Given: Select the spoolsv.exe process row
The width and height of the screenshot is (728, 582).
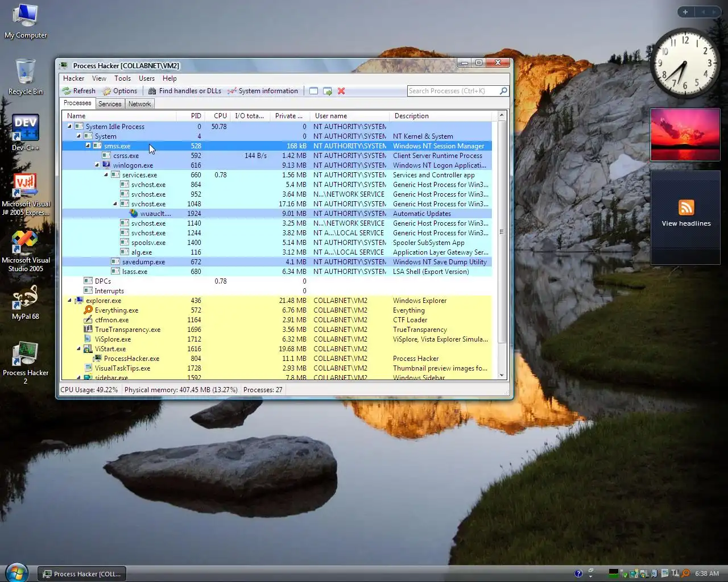Looking at the screenshot, I should 277,243.
